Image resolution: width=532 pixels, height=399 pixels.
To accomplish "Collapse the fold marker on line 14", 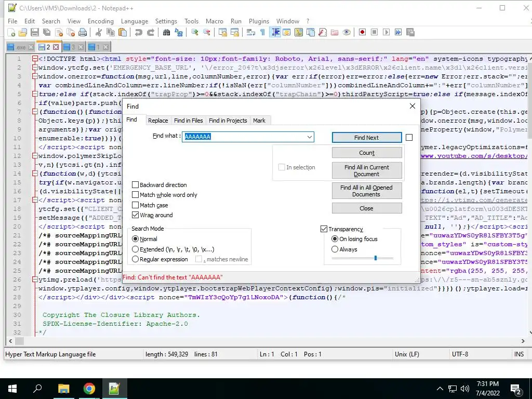I will 35,174.
